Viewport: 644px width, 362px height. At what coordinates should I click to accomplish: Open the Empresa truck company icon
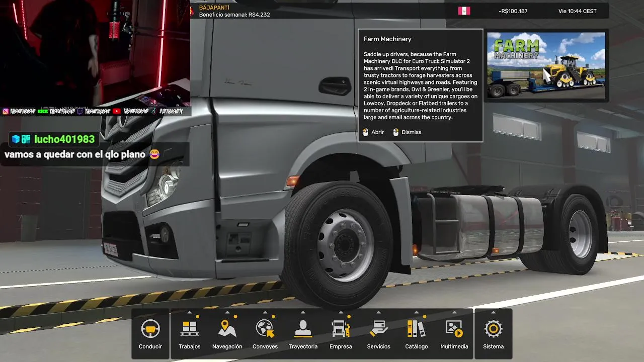click(x=341, y=329)
